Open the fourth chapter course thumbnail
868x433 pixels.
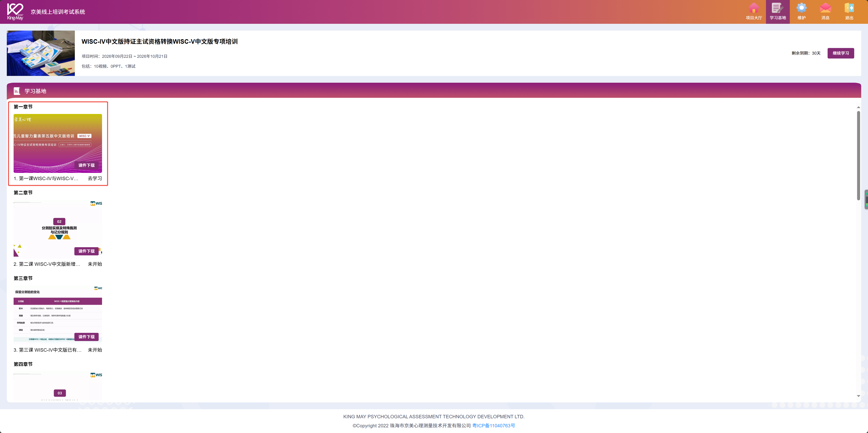click(58, 385)
